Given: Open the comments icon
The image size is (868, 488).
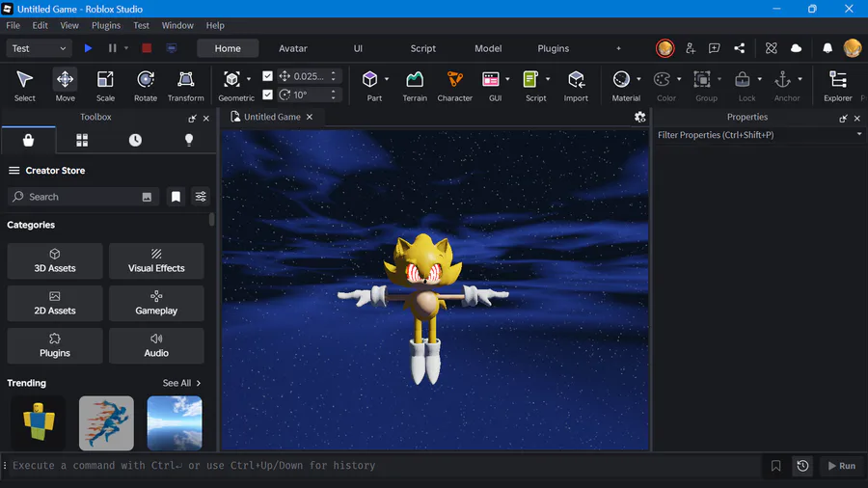Looking at the screenshot, I should (x=714, y=48).
